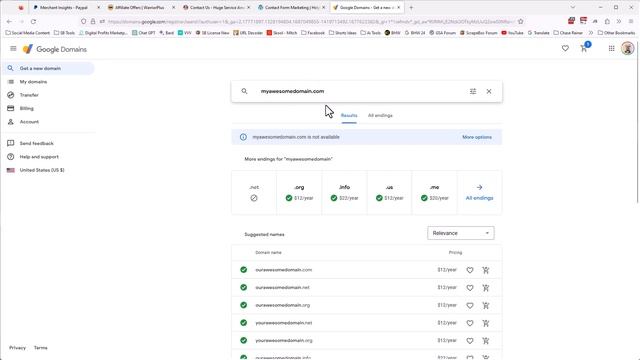This screenshot has height=360, width=640.
Task: Open the shopping cart in header
Action: (584, 49)
